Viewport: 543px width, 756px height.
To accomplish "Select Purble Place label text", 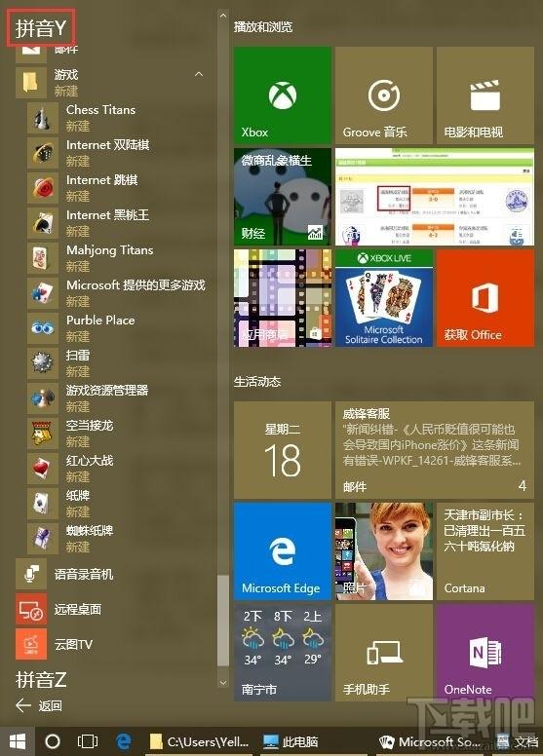I will pyautogui.click(x=100, y=321).
